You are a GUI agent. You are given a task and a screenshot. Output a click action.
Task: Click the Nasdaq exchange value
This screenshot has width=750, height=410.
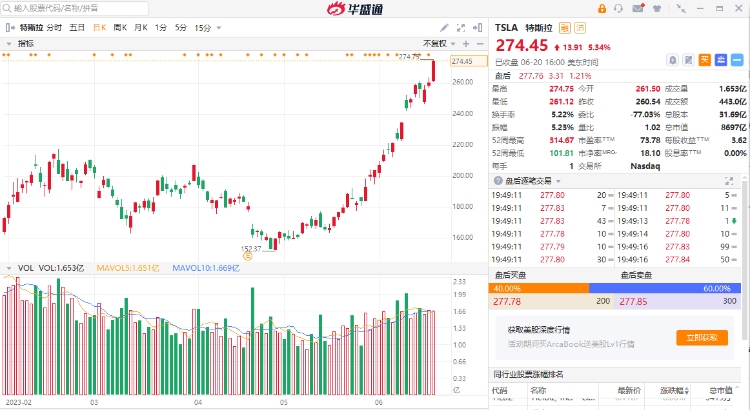pyautogui.click(x=645, y=166)
